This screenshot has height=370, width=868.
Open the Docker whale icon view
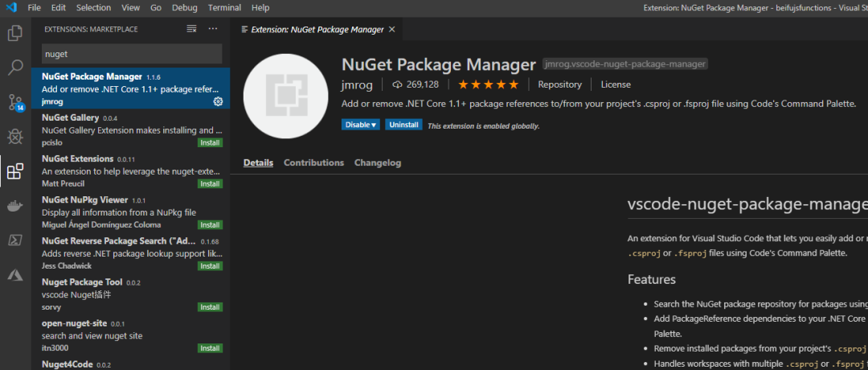(14, 206)
